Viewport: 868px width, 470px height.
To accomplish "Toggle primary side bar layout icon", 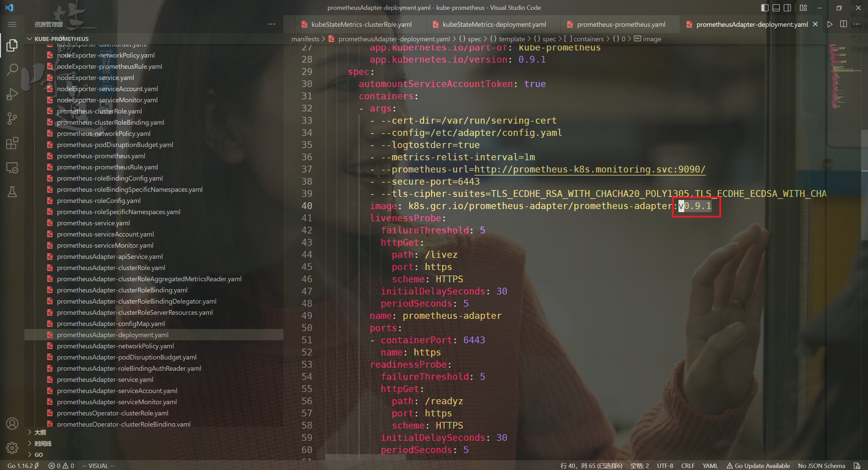I will point(765,8).
